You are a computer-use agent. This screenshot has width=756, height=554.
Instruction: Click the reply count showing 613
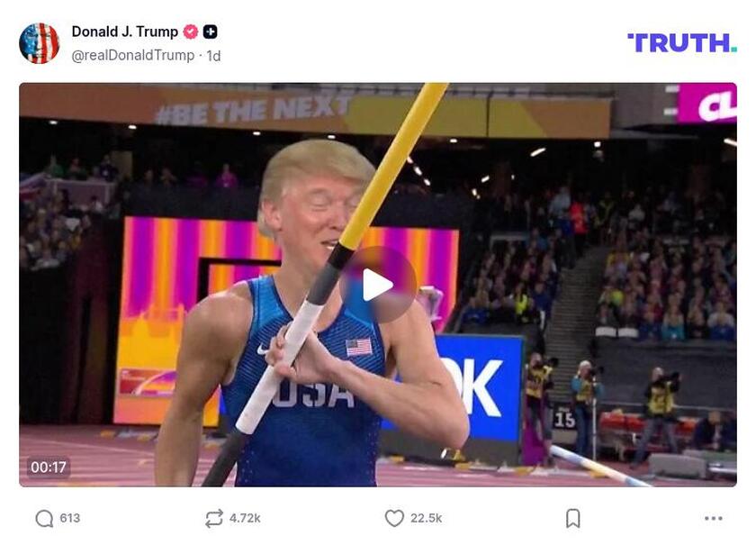(x=70, y=517)
